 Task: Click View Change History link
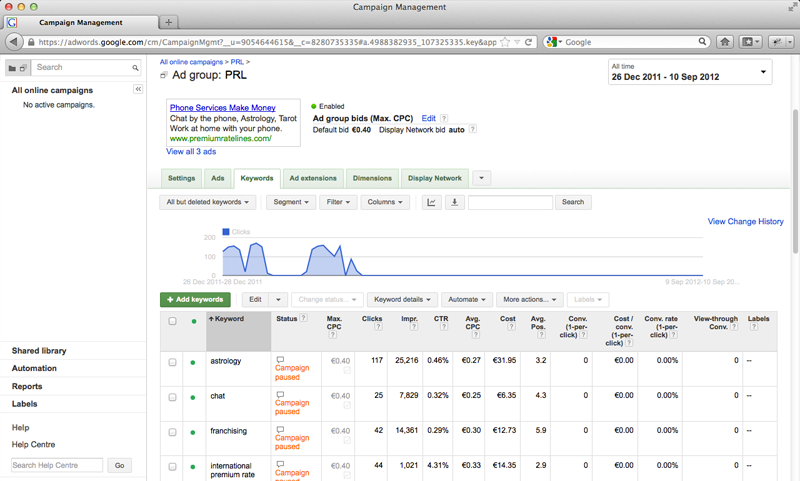click(x=745, y=221)
